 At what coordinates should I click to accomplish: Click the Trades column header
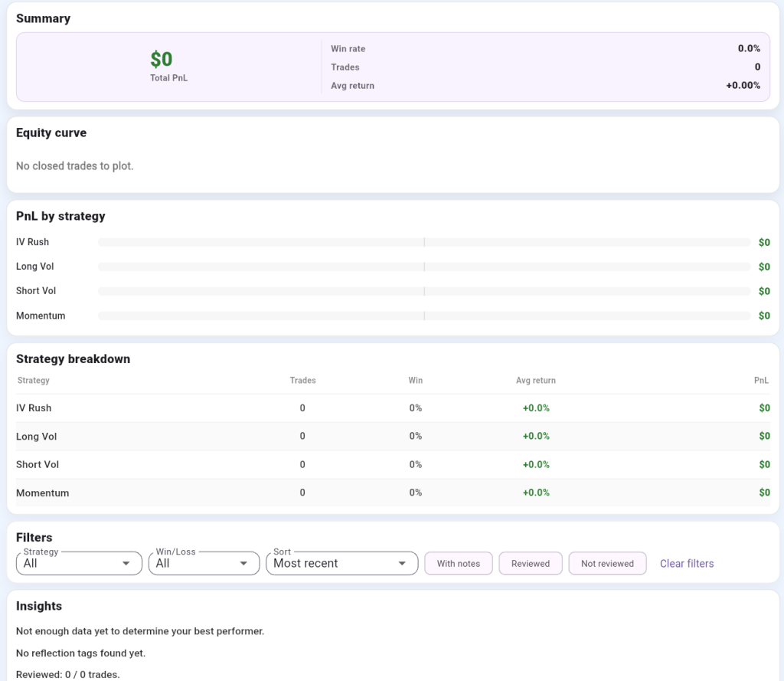coord(302,380)
